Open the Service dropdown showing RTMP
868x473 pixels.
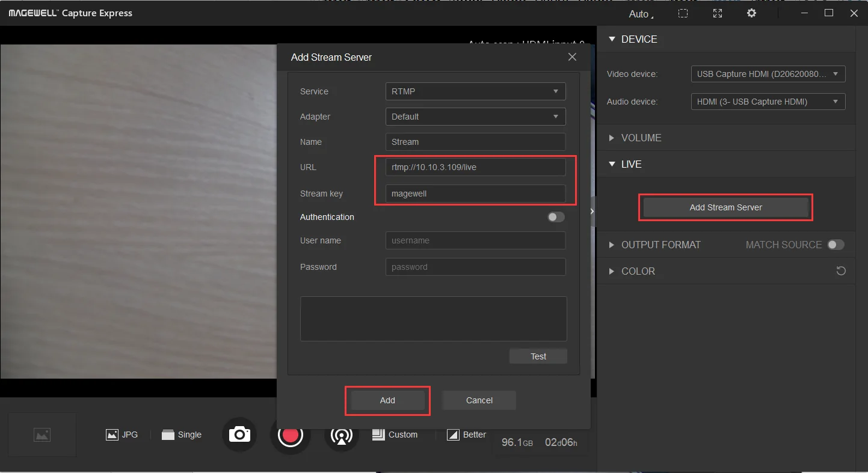(475, 91)
